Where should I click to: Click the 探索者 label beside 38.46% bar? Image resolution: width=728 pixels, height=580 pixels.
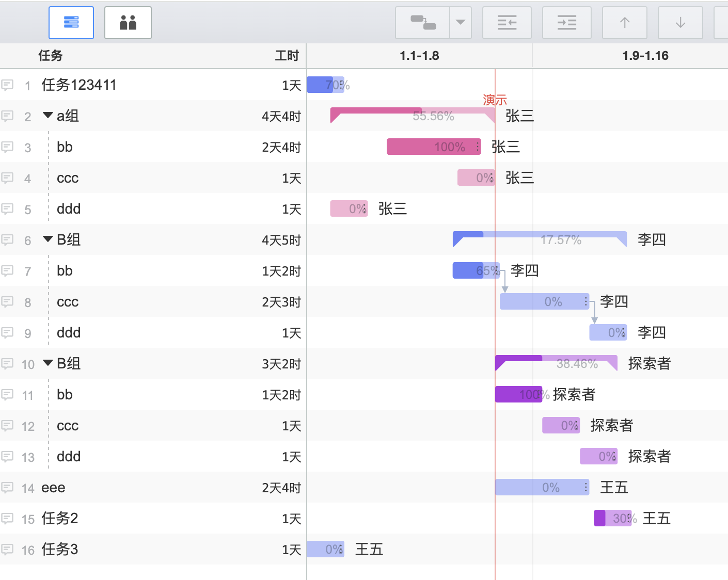650,363
